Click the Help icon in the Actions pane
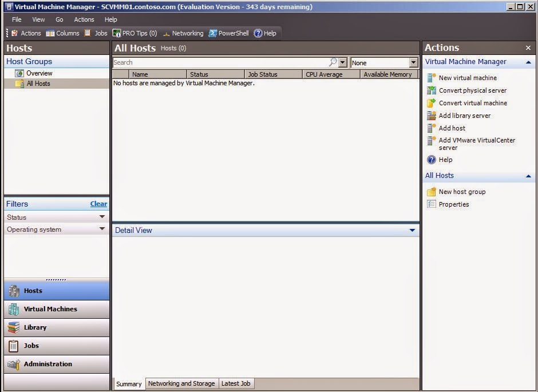This screenshot has width=538, height=392. coord(432,160)
